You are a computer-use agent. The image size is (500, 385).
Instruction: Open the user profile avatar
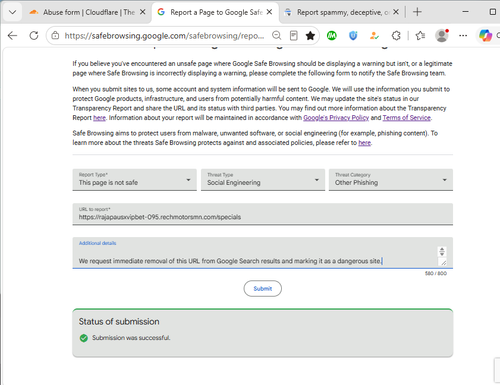point(442,36)
